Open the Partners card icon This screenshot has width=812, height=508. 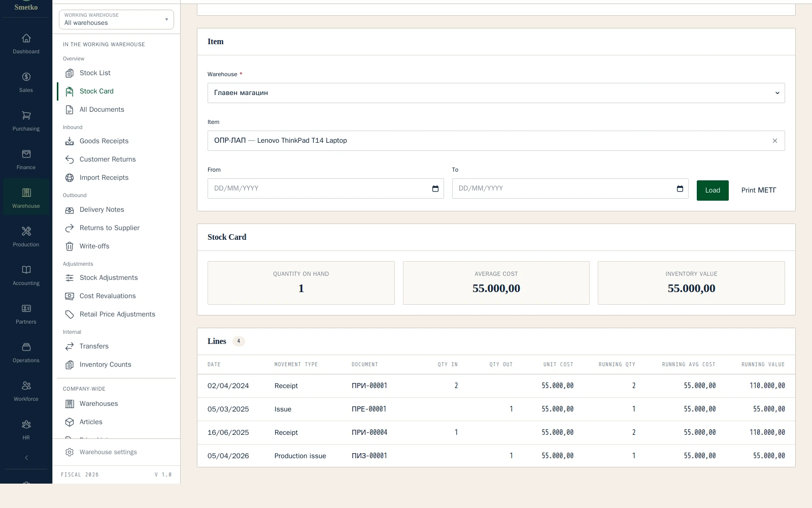pos(26,308)
